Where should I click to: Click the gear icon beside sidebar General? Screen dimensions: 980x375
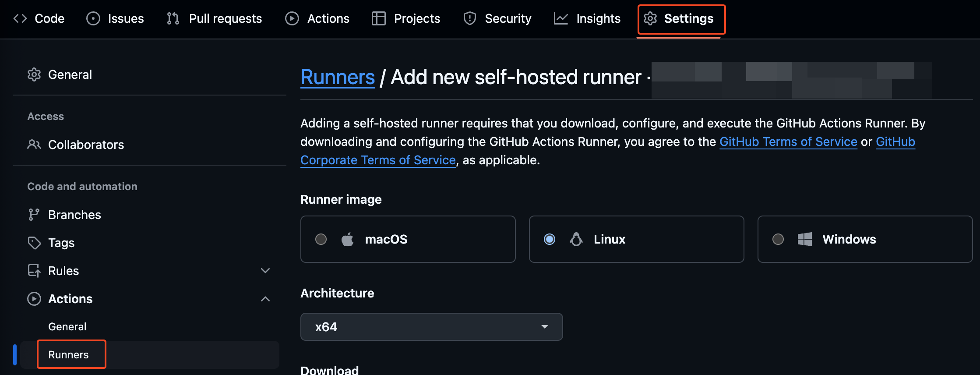tap(34, 74)
